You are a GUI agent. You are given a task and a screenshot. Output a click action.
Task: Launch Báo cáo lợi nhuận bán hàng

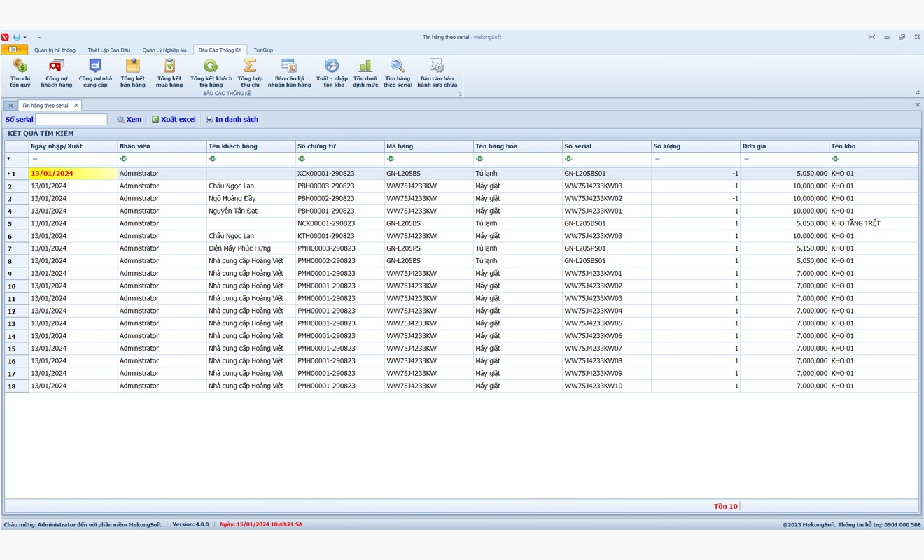point(289,73)
